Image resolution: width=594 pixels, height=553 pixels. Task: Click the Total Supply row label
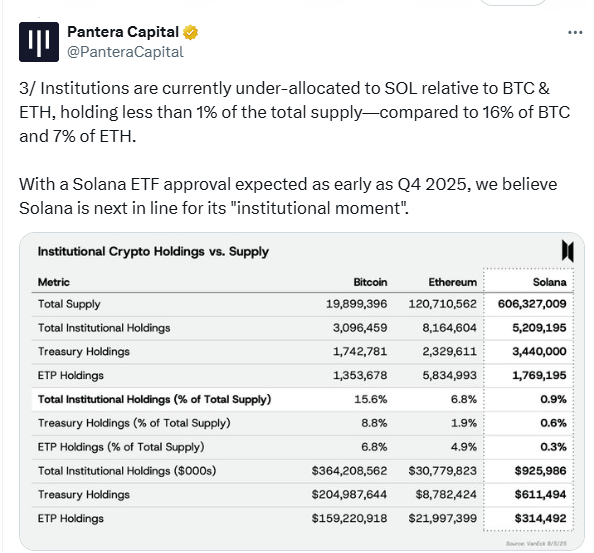69,304
